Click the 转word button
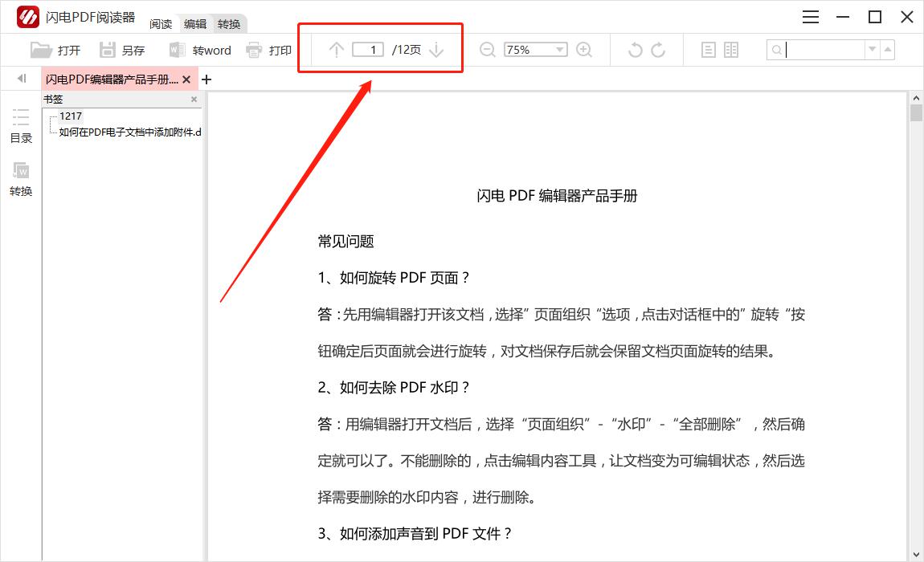The width and height of the screenshot is (924, 562). tap(200, 50)
